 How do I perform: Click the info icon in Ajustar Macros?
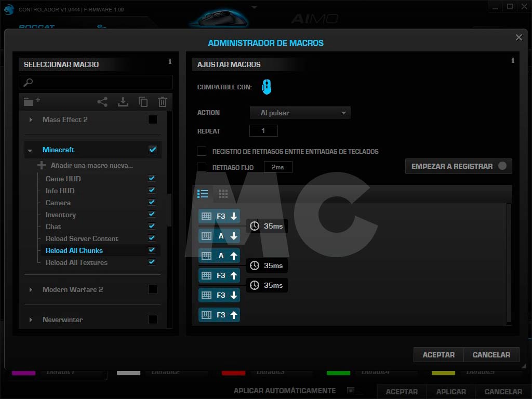pos(512,61)
